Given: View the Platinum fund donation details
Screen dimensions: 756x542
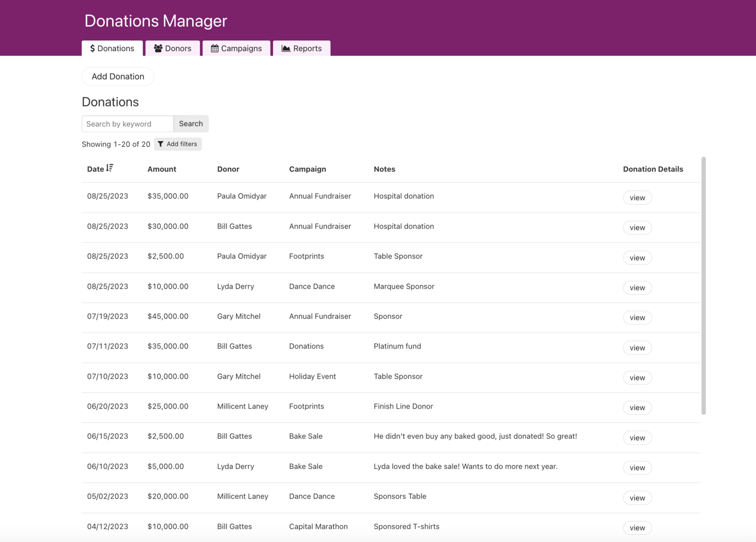Looking at the screenshot, I should (637, 348).
